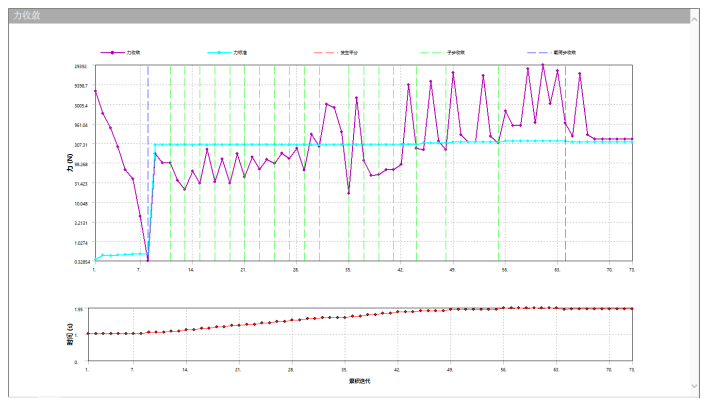This screenshot has width=704, height=406.
Task: Click the purple force minimum point near iteration 8
Action: coord(148,260)
